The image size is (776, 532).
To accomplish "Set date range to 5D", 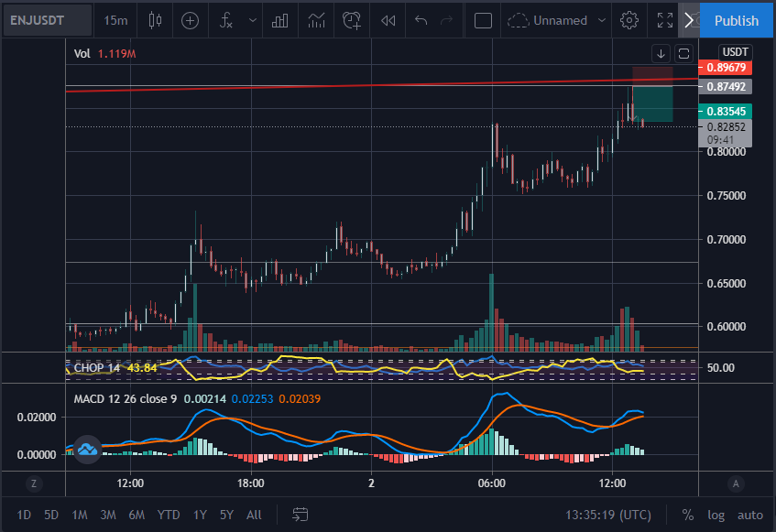I will pos(51,515).
